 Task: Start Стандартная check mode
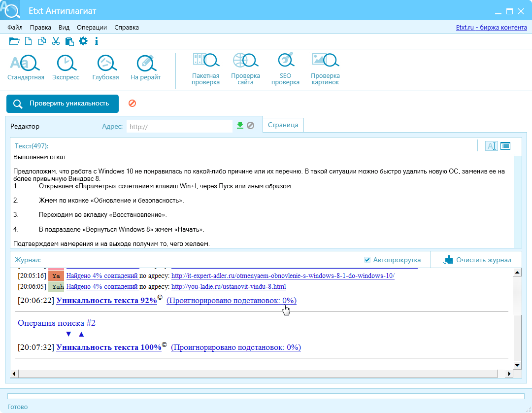[26, 68]
